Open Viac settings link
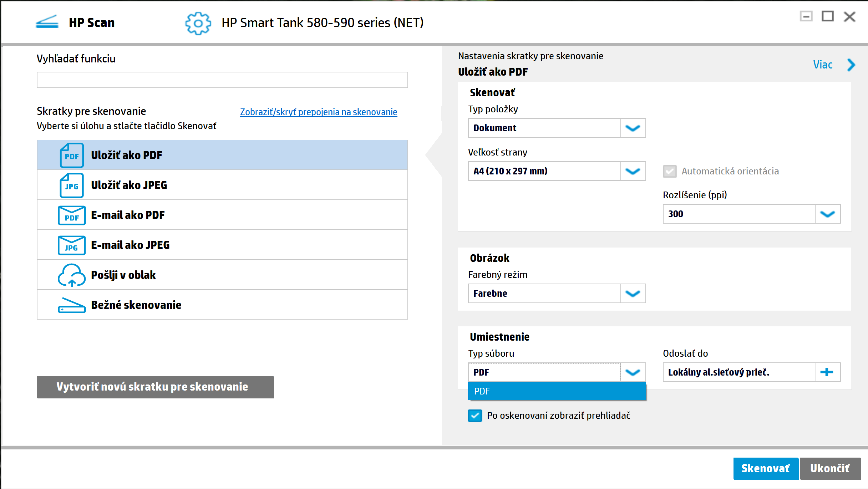Viewport: 868px width, 489px height. click(x=822, y=65)
